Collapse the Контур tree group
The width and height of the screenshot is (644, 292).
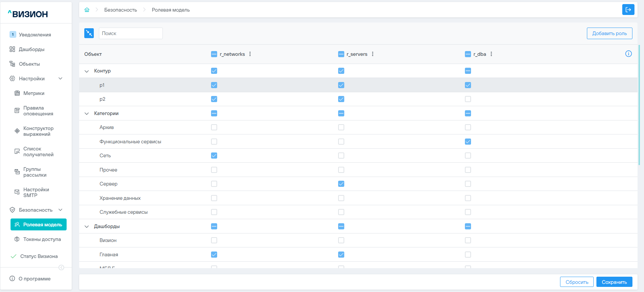(x=87, y=71)
